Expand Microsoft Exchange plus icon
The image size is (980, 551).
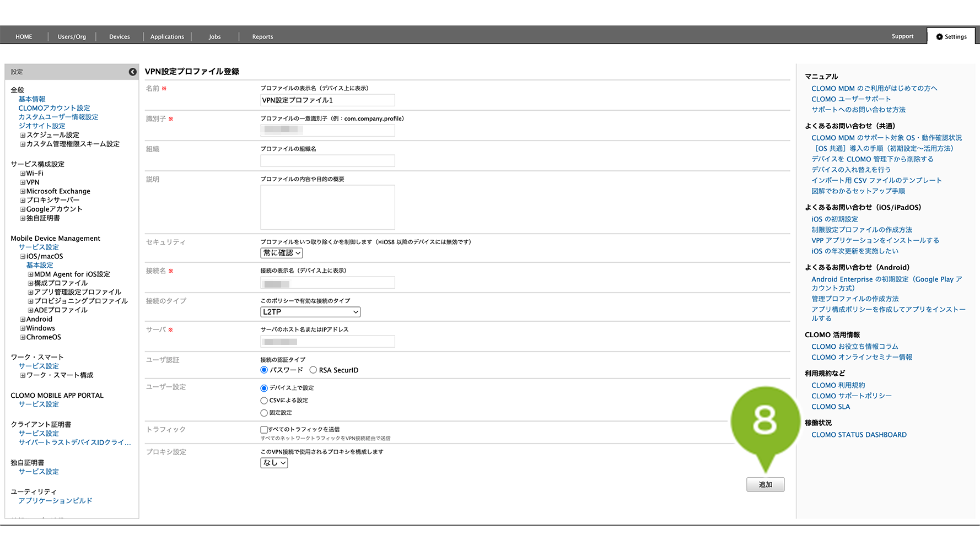tap(23, 192)
